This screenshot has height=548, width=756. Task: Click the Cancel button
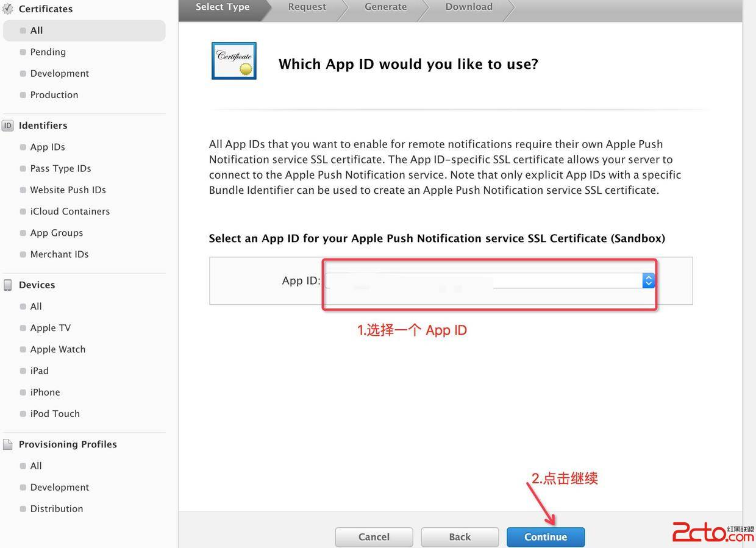[374, 536]
